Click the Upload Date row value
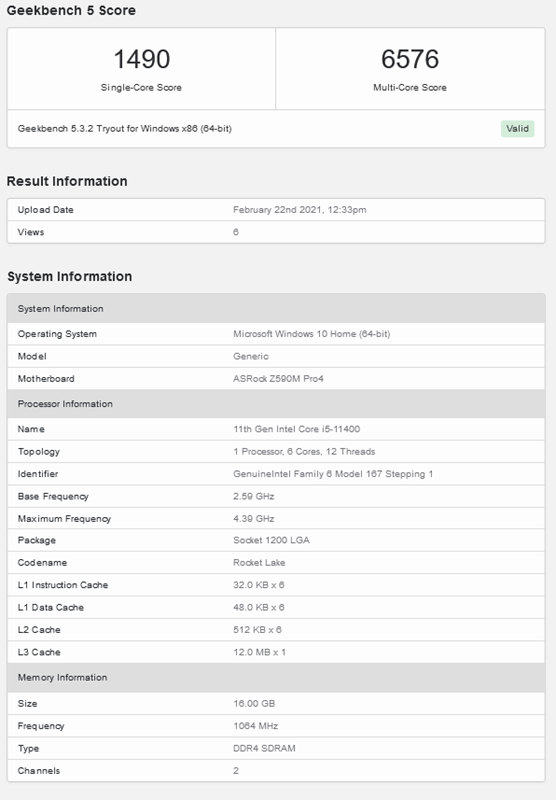The height and width of the screenshot is (800, 556). 299,210
